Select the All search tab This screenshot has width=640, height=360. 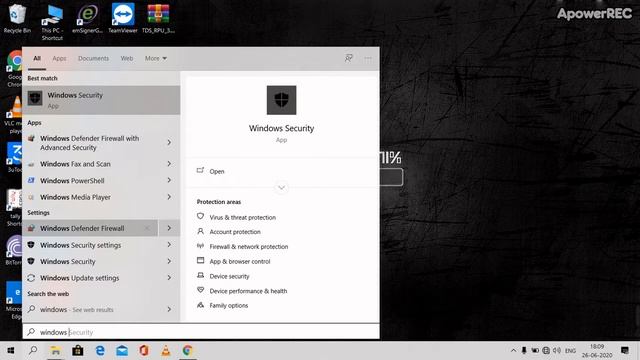(37, 58)
